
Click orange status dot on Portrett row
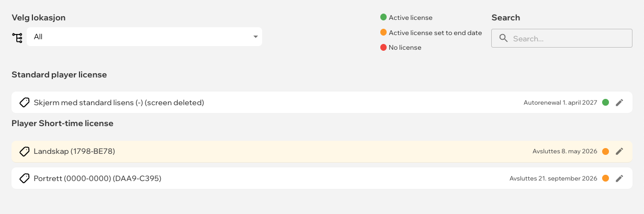[x=605, y=178]
